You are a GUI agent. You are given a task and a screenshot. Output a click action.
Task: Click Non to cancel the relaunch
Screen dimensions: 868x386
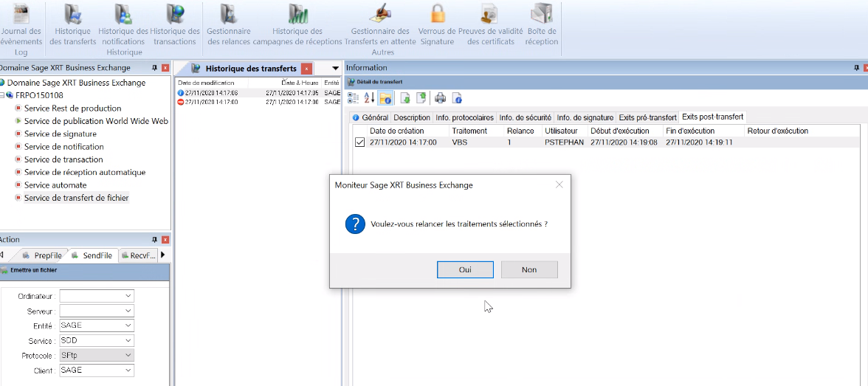(528, 270)
